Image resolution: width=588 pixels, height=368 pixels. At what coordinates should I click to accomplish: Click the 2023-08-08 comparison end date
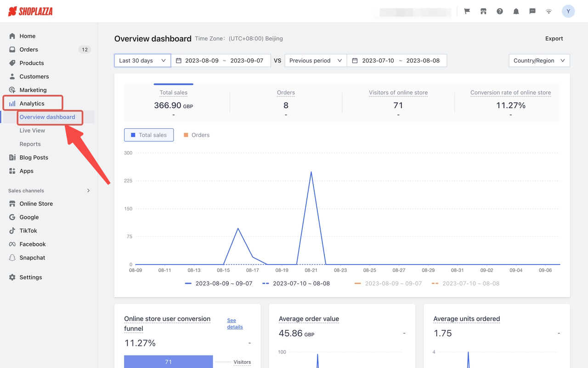point(423,61)
